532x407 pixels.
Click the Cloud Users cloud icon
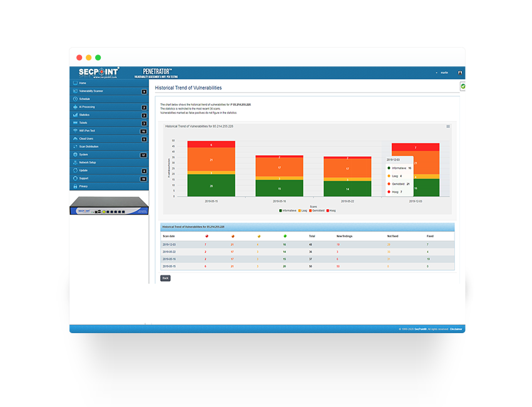(x=75, y=139)
